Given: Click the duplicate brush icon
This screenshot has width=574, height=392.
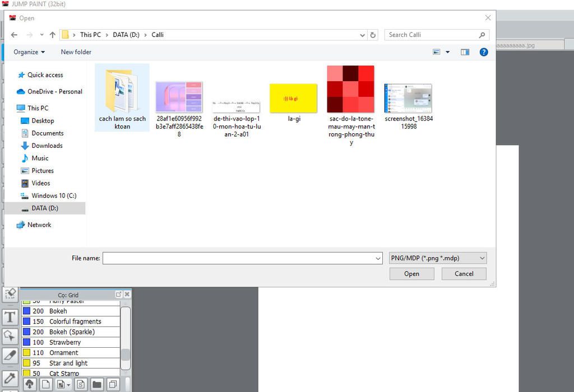Looking at the screenshot, I should click(x=113, y=384).
